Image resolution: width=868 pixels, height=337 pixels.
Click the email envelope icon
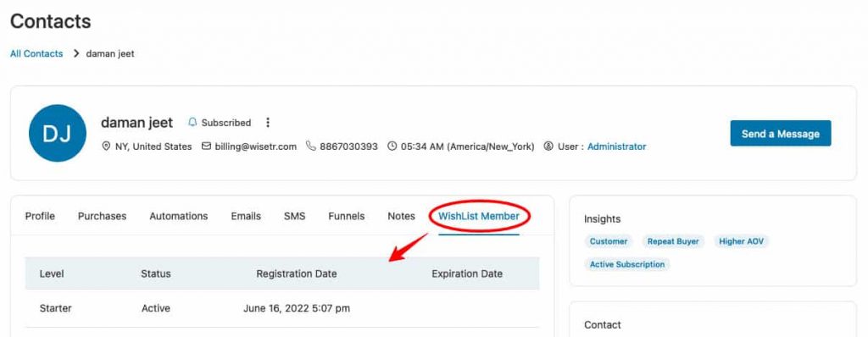[x=206, y=146]
